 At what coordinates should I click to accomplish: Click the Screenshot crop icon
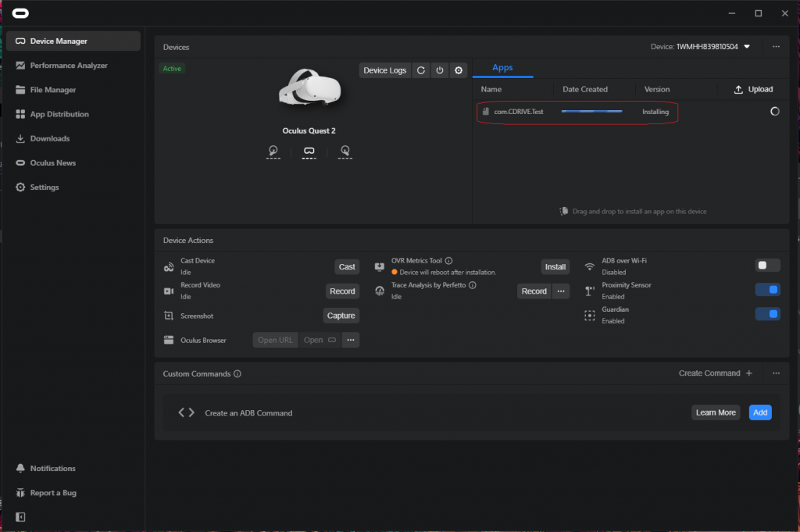(x=169, y=316)
